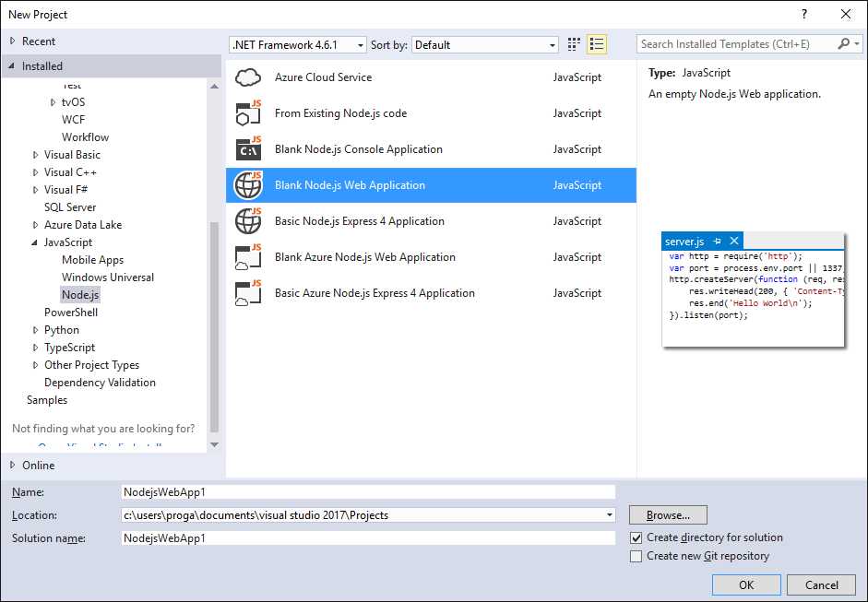The height and width of the screenshot is (602, 868).
Task: Expand the Visual Basic node
Action: 35,155
